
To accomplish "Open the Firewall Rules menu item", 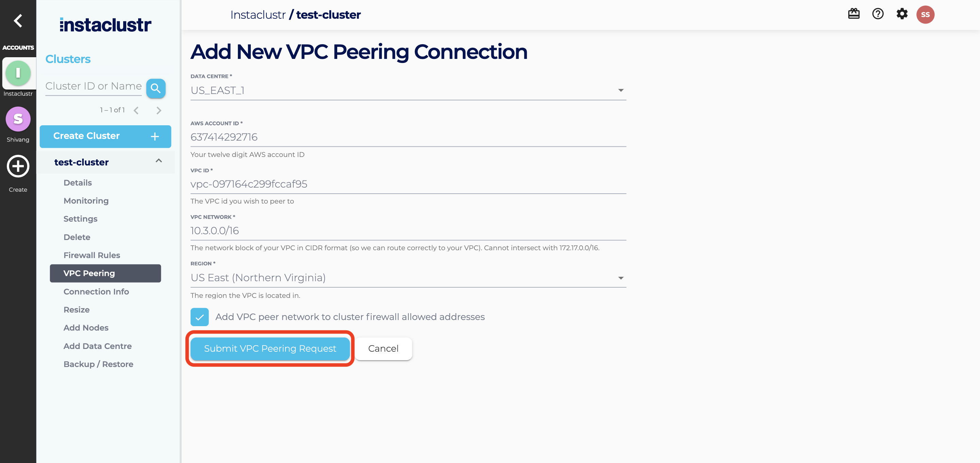I will point(92,255).
